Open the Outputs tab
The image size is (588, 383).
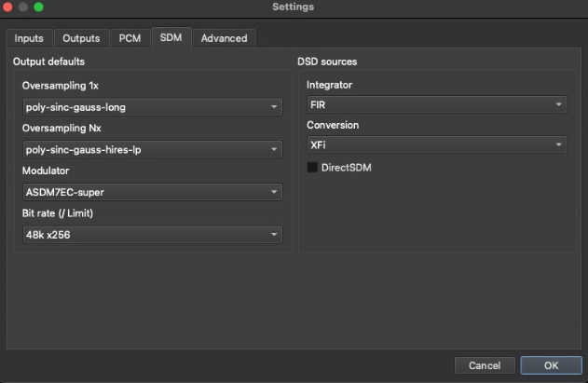click(x=81, y=38)
